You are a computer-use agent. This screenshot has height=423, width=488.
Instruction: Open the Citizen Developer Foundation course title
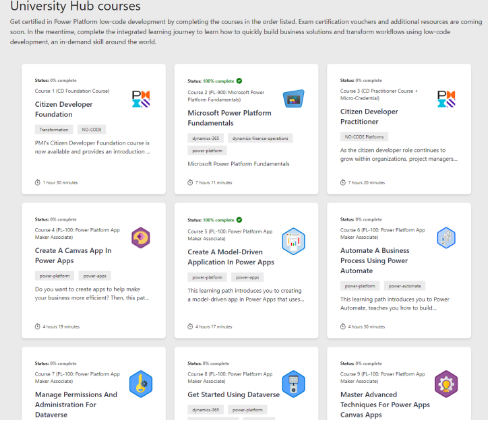pyautogui.click(x=64, y=109)
